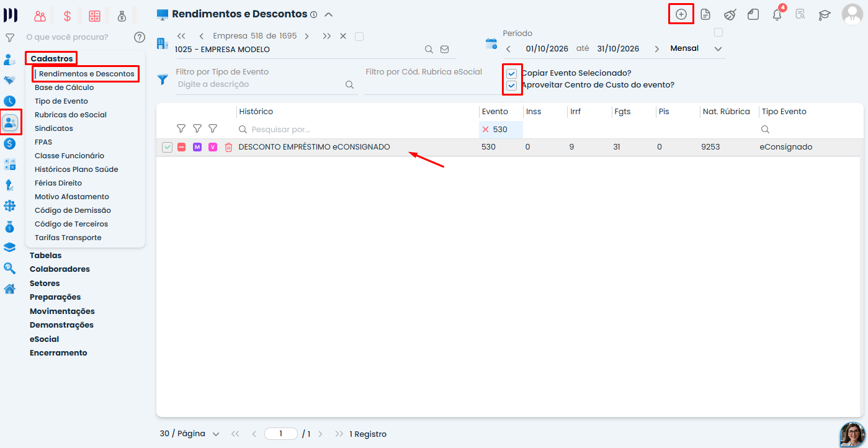
Task: Open Base de Cálculo menu item
Action: click(65, 87)
